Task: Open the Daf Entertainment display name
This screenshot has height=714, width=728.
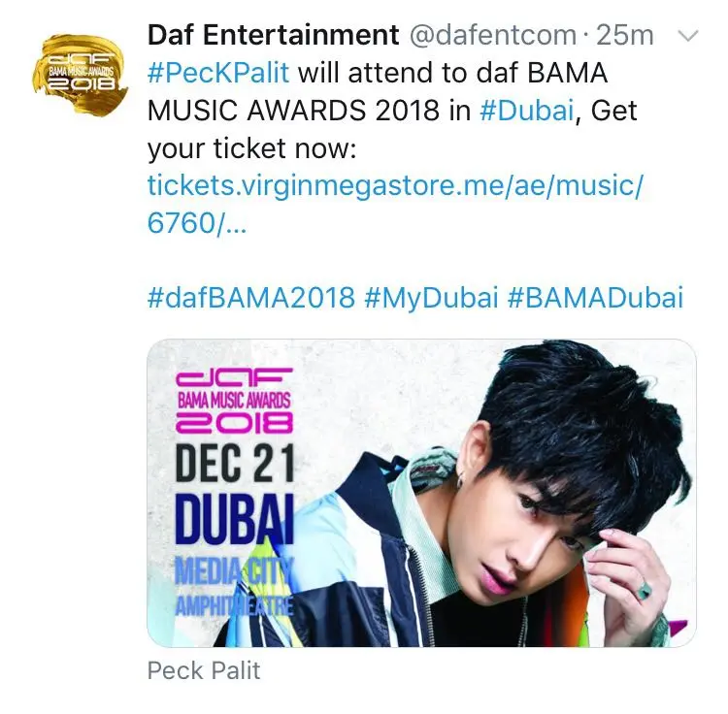Action: (273, 35)
